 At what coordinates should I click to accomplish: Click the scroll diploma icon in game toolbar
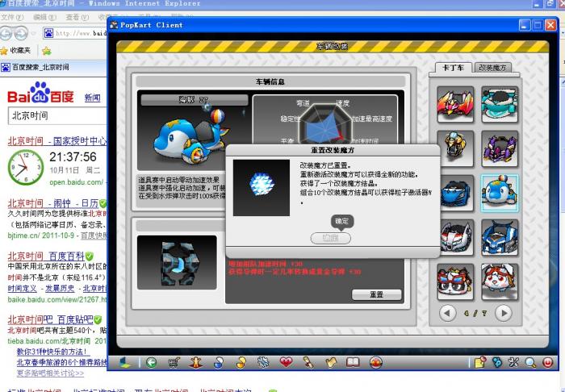308,362
